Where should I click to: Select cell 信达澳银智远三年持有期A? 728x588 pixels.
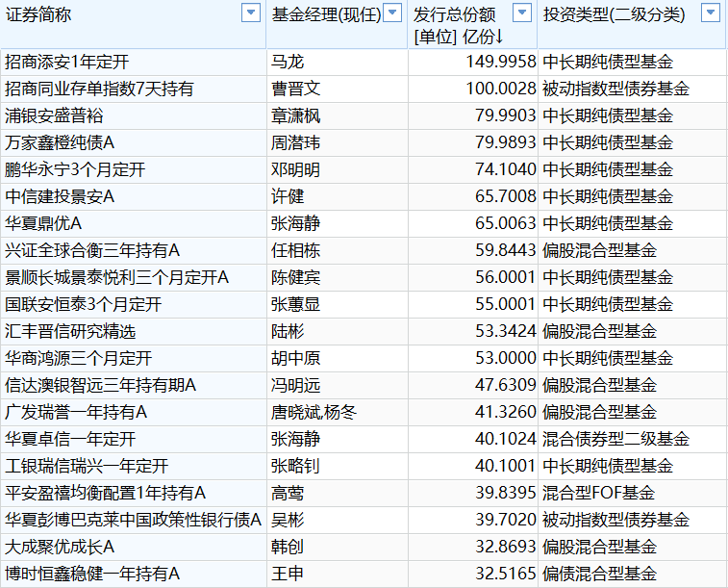[x=134, y=385]
